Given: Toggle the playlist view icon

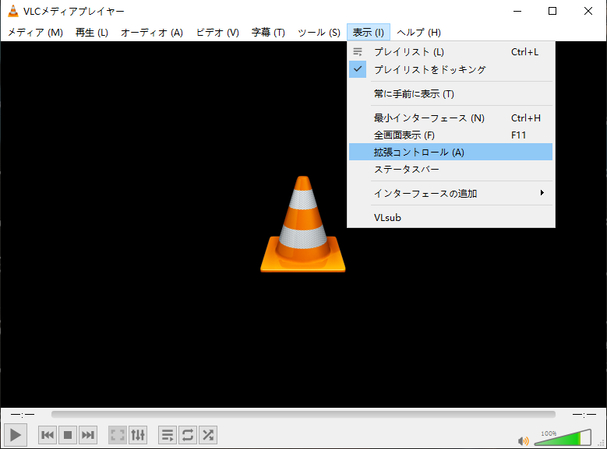Looking at the screenshot, I should click(x=168, y=435).
